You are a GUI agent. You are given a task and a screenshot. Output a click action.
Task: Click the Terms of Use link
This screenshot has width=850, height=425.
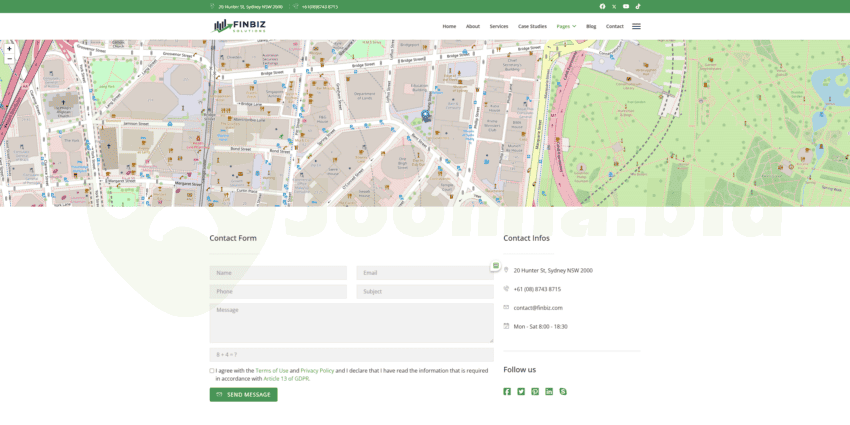pyautogui.click(x=272, y=370)
